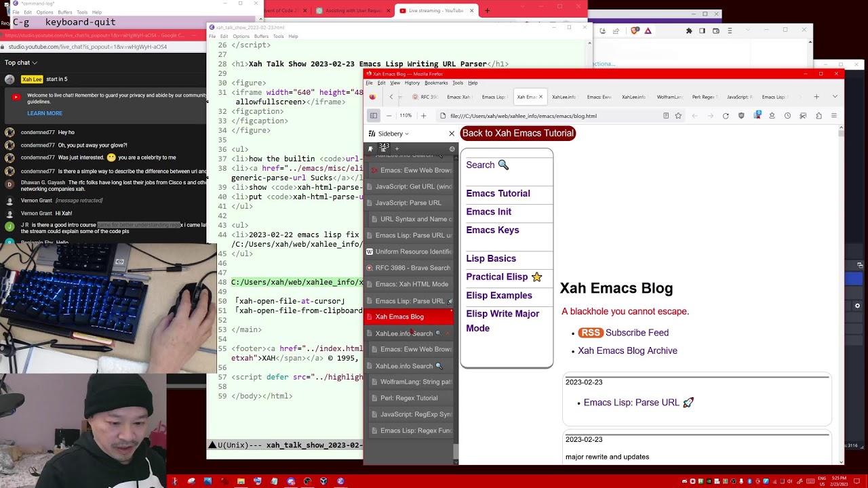Reload the page in Firefox
The image size is (868, 488).
pyautogui.click(x=726, y=116)
